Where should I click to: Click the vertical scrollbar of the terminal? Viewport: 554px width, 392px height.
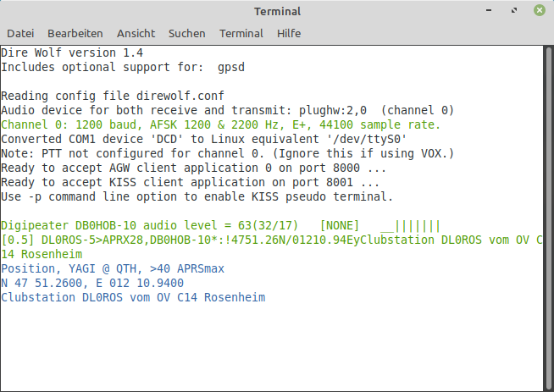(549, 218)
